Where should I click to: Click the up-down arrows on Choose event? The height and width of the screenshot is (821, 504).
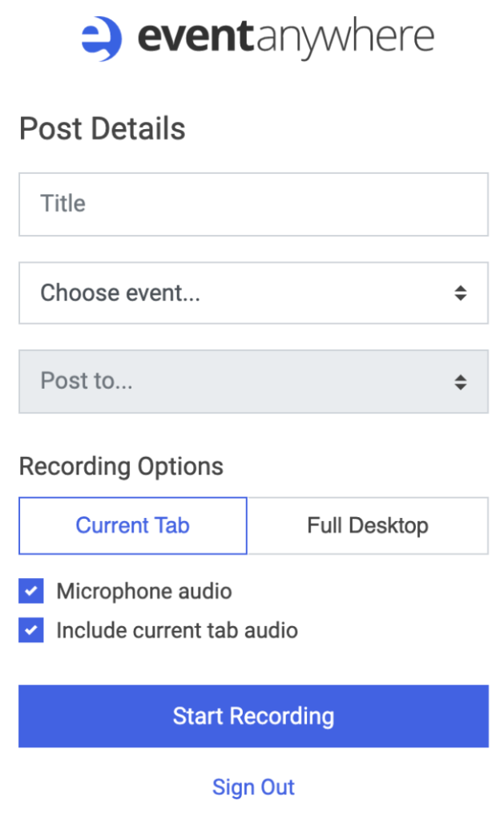tap(460, 293)
